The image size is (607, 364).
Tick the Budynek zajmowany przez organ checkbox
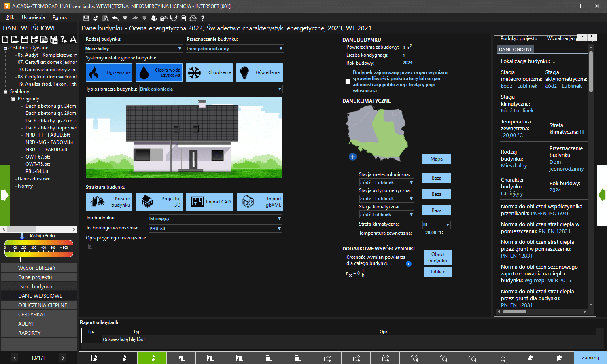point(348,82)
